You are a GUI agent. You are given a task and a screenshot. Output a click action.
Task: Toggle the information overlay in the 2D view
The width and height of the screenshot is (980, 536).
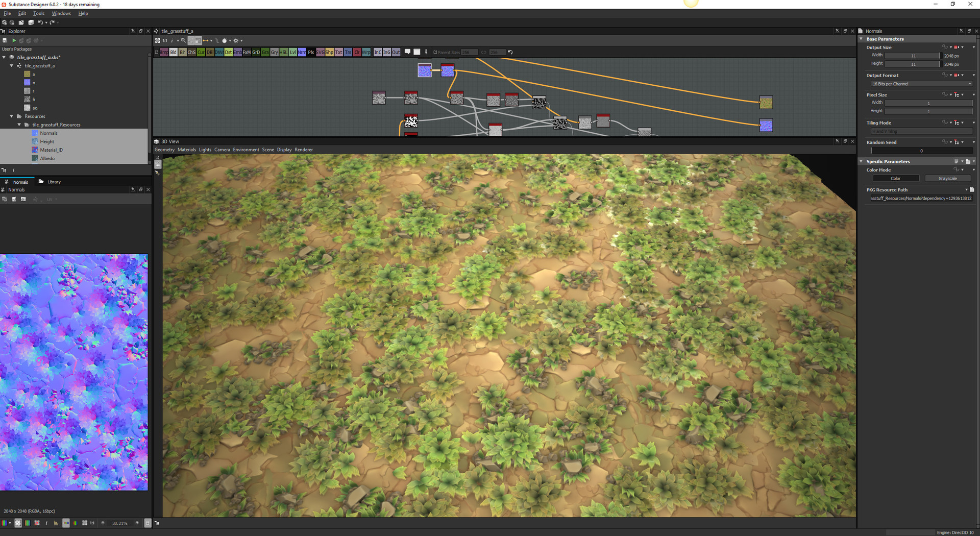(x=46, y=523)
